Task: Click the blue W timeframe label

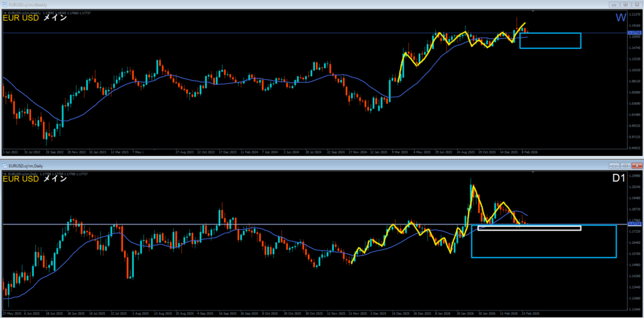Action: tap(620, 18)
